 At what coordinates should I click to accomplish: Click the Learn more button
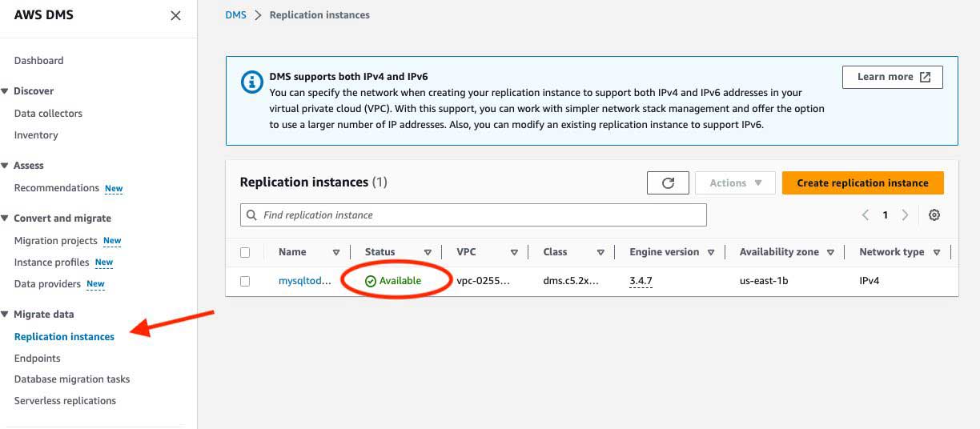point(892,77)
